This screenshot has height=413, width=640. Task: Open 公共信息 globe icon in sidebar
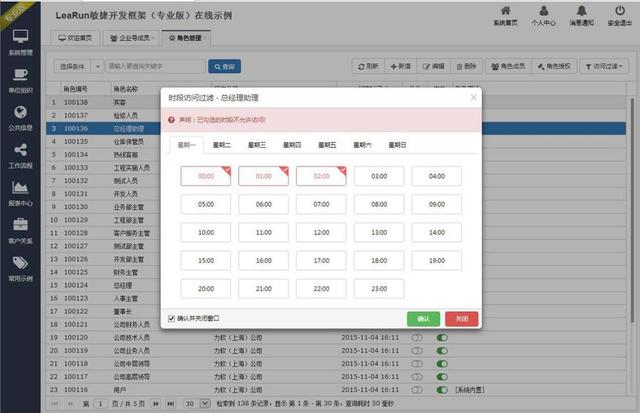pos(20,112)
